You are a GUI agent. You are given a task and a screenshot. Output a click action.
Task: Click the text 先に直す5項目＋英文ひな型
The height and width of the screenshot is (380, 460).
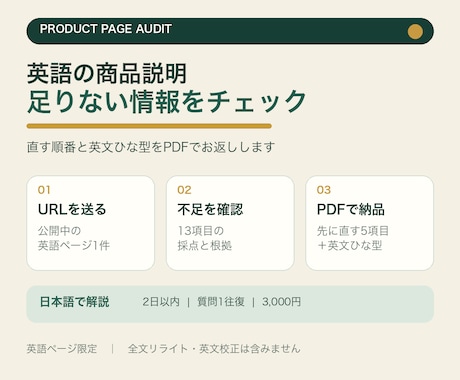[x=353, y=238]
